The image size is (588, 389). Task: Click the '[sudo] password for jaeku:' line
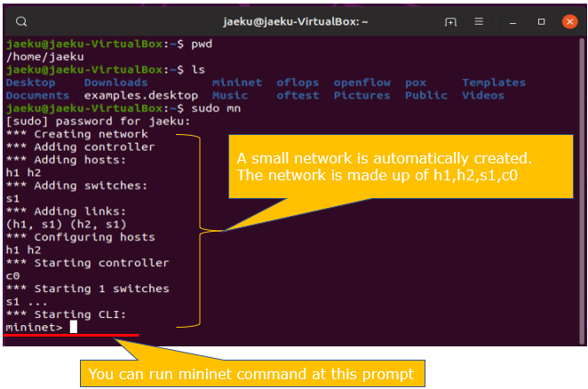coord(99,122)
